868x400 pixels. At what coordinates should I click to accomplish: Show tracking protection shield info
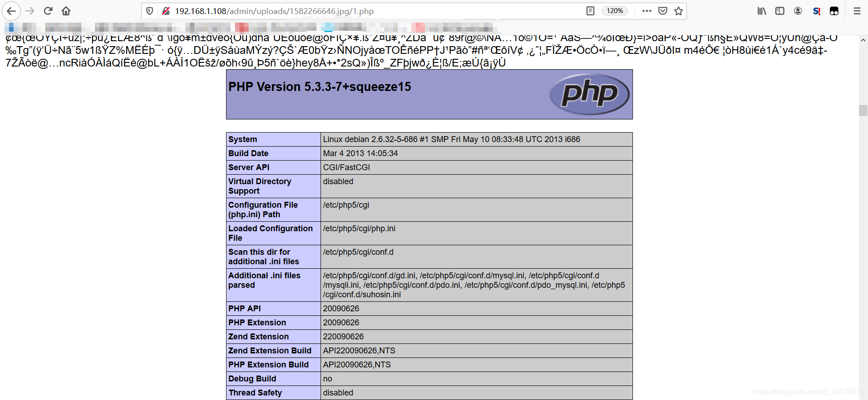coord(150,11)
